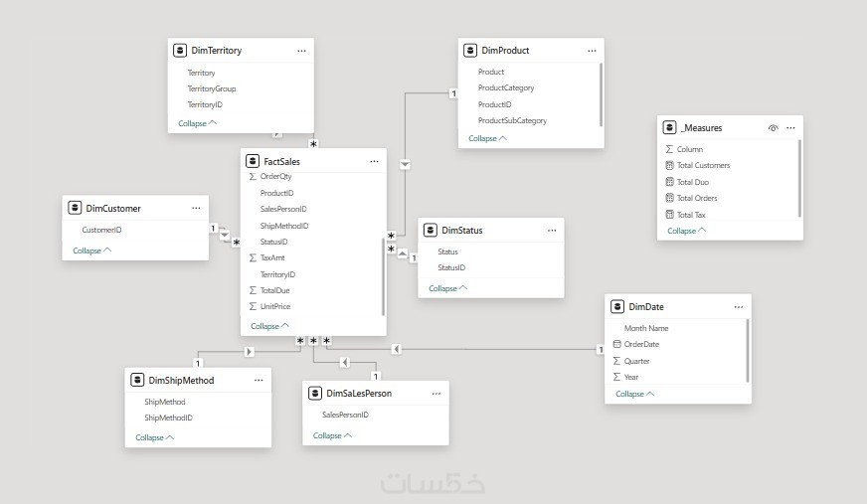The image size is (867, 504).
Task: Click the DimShipMethod table icon
Action: [x=137, y=380]
